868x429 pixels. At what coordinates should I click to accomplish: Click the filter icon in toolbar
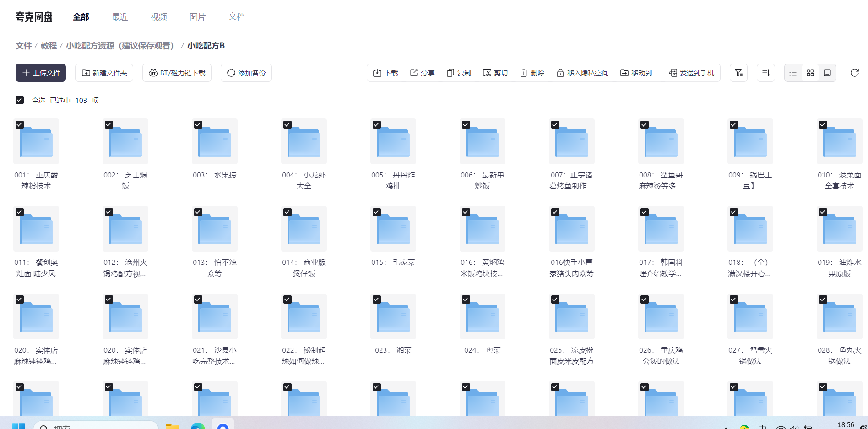[738, 73]
